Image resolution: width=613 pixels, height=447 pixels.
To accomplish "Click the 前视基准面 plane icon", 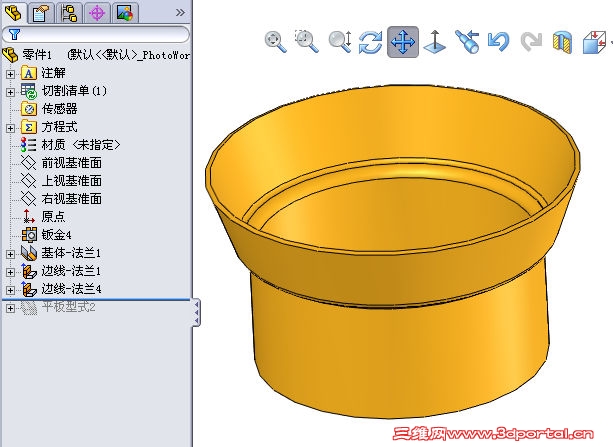I will coord(29,163).
